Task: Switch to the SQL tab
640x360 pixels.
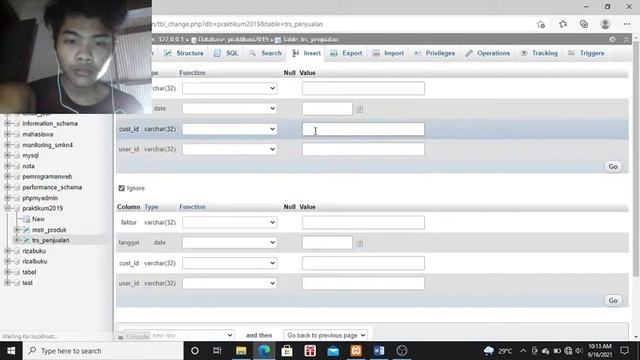Action: (x=227, y=53)
